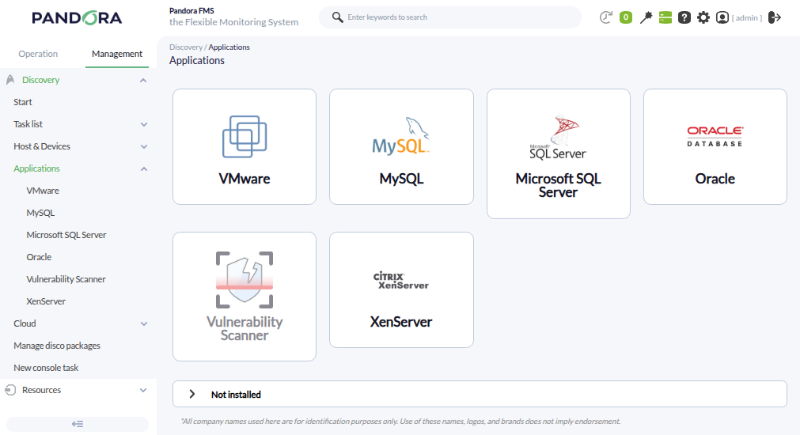Select Microsoft SQL Server in sidebar
800x435 pixels.
coord(66,235)
